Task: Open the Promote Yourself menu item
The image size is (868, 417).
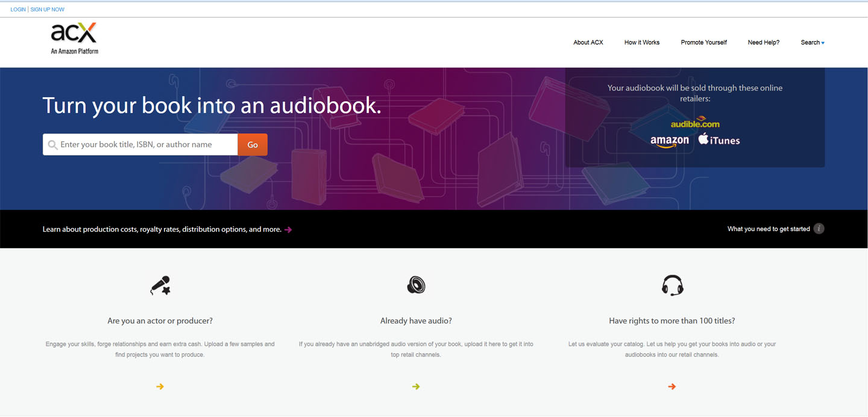Action: point(704,42)
